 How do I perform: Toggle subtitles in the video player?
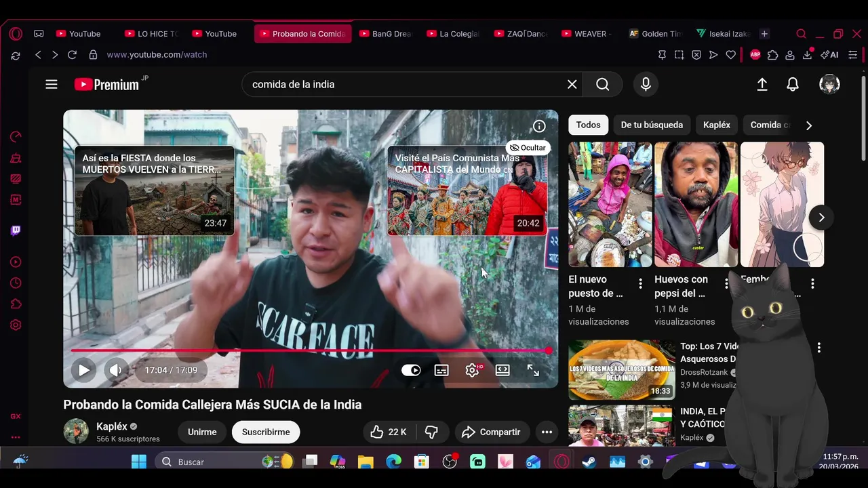click(x=441, y=370)
